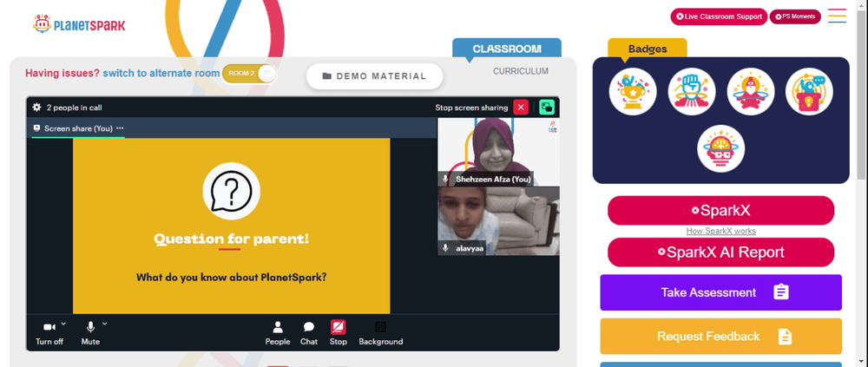The height and width of the screenshot is (367, 868).
Task: Turn off the camera
Action: click(49, 332)
